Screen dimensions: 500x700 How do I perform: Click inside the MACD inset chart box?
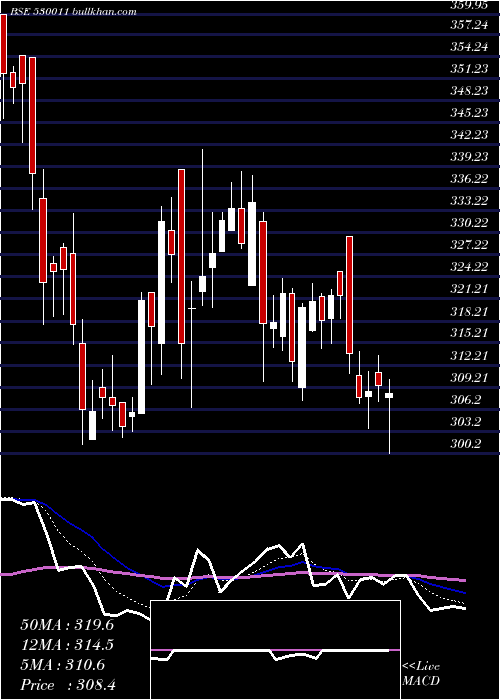pos(275,650)
